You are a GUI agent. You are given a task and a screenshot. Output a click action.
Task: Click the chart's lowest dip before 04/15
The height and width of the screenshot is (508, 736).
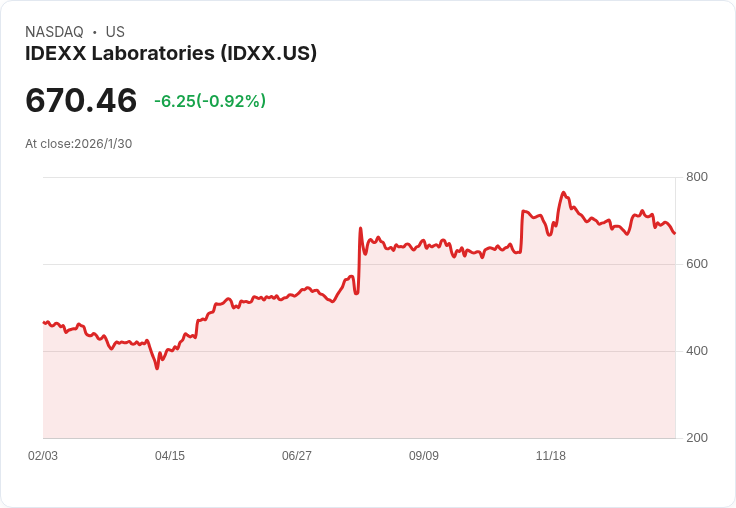(157, 369)
